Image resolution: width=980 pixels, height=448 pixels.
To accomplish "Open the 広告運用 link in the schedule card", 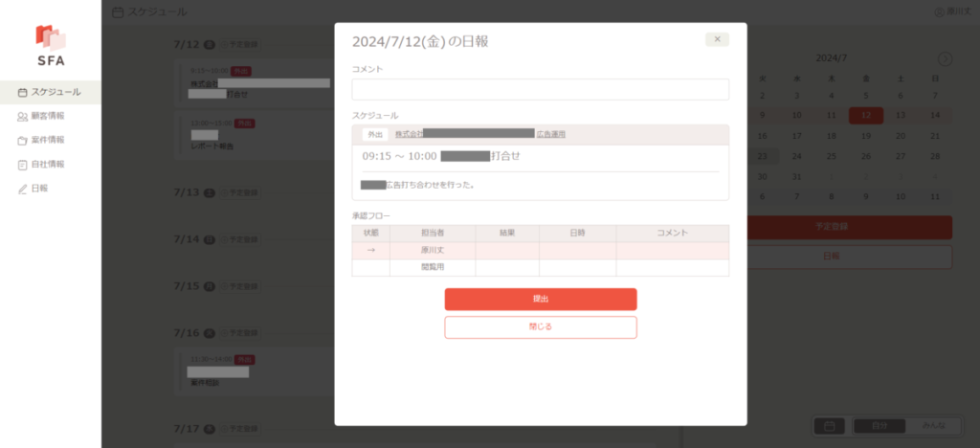I will click(550, 134).
